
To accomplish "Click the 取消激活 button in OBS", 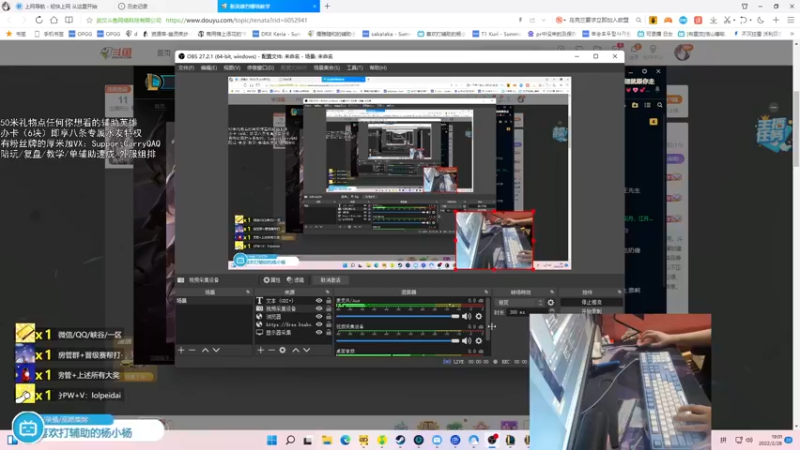I will click(331, 280).
